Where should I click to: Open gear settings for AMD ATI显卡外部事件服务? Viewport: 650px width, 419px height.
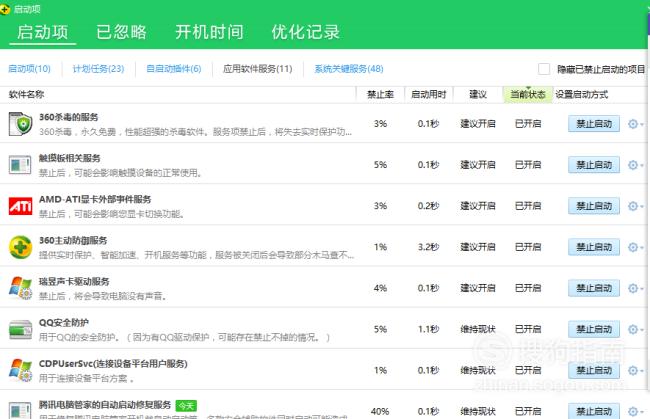click(x=635, y=206)
